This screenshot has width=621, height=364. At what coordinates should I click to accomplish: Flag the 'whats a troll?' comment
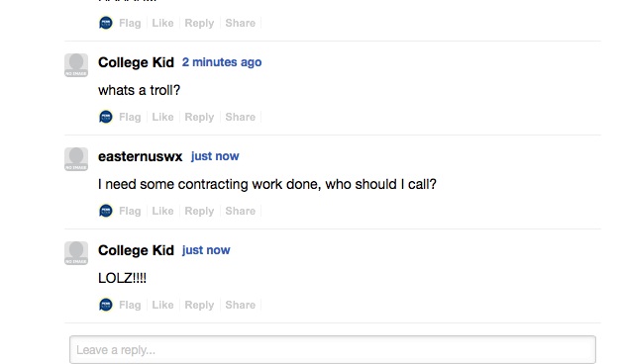pos(130,117)
